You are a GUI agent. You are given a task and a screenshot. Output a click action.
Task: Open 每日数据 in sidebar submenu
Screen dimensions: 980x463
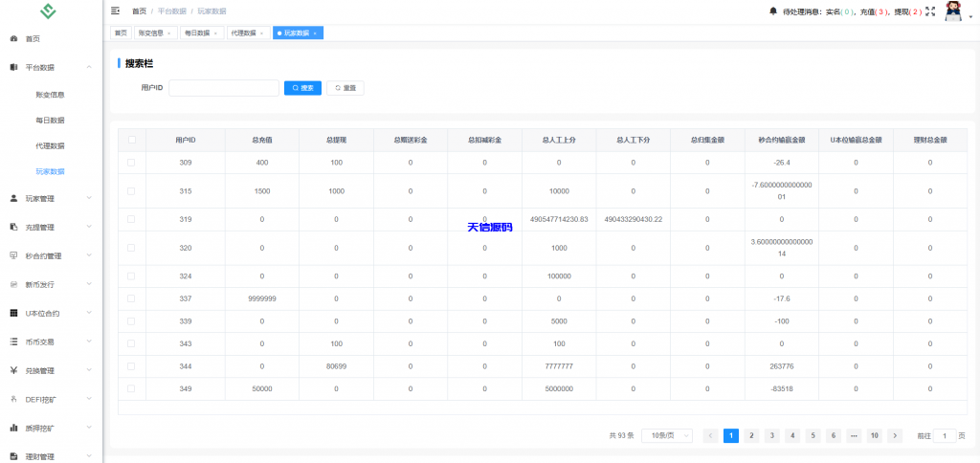[x=51, y=121]
